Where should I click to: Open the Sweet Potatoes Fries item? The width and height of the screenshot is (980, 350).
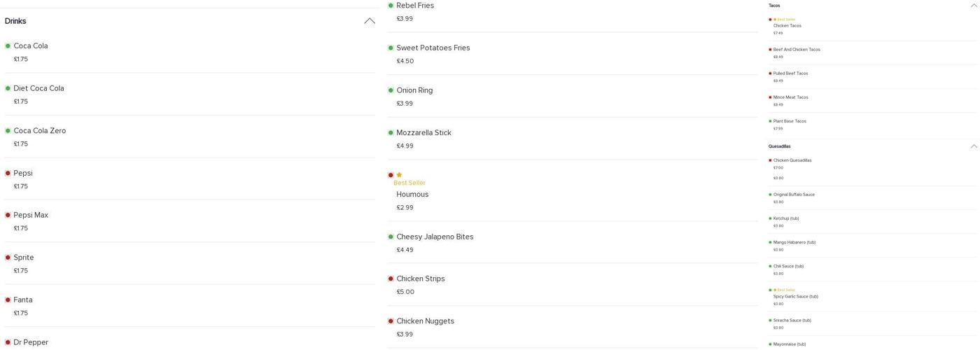[433, 48]
